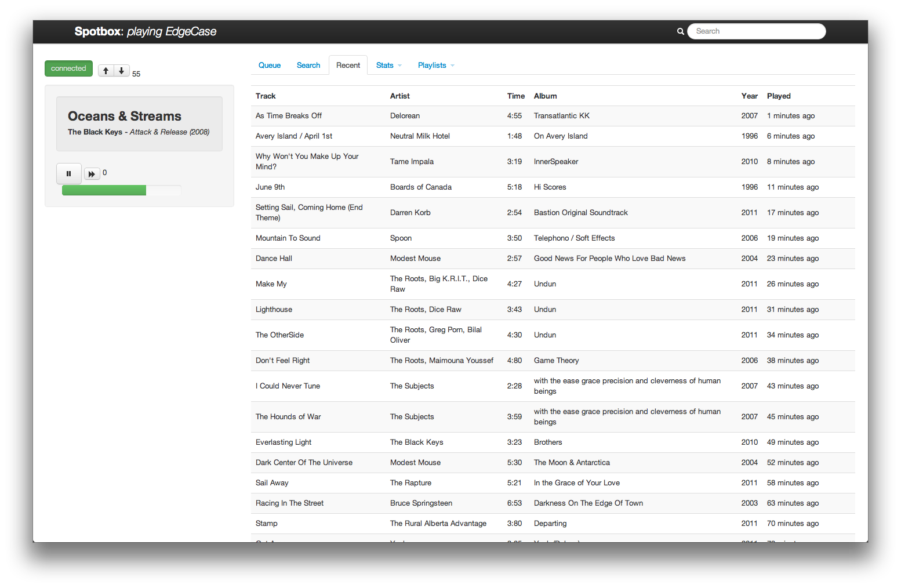Vote up with the up arrow
The height and width of the screenshot is (588, 901).
pos(106,71)
